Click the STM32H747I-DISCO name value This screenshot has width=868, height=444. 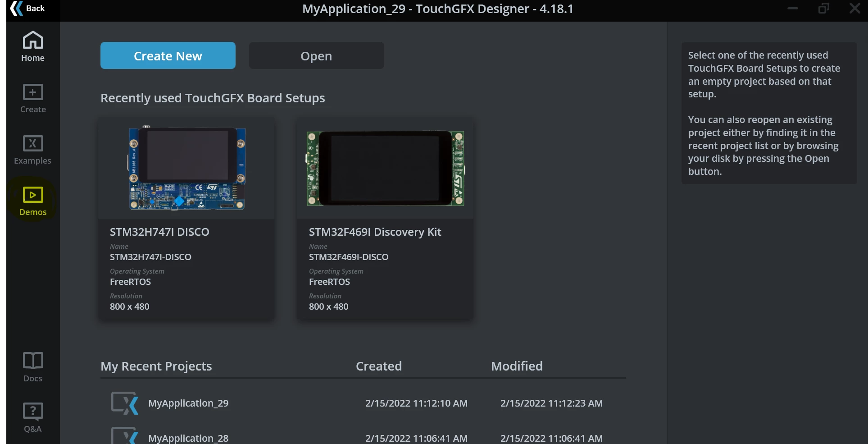click(150, 257)
